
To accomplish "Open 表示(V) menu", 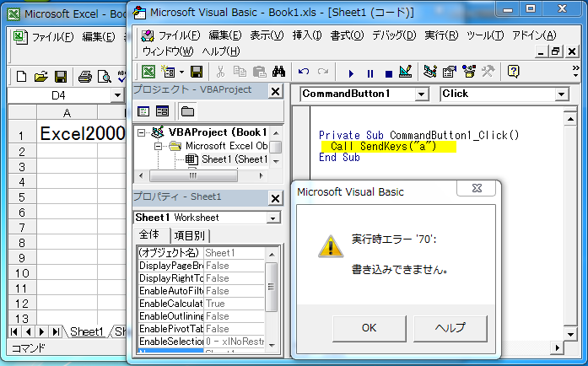I will tap(267, 35).
